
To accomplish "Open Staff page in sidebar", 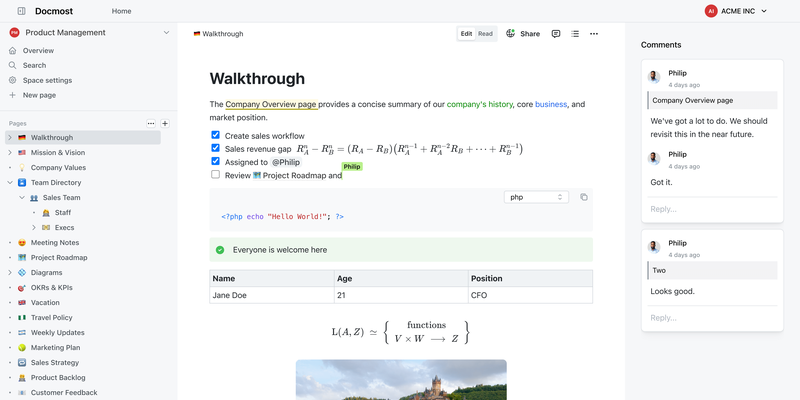I will [63, 213].
